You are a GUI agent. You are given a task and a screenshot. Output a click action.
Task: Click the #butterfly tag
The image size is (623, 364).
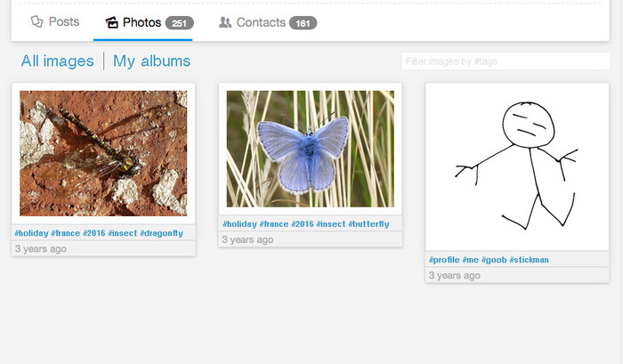[370, 224]
